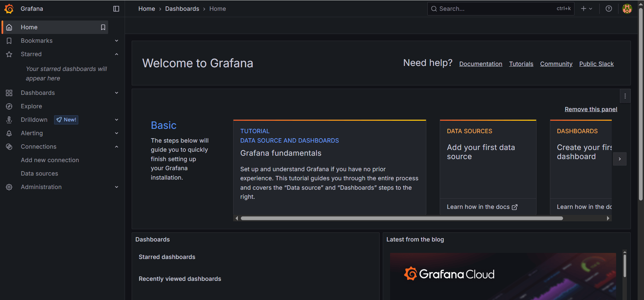644x300 pixels.
Task: Collapse the Starred section
Action: [x=117, y=54]
